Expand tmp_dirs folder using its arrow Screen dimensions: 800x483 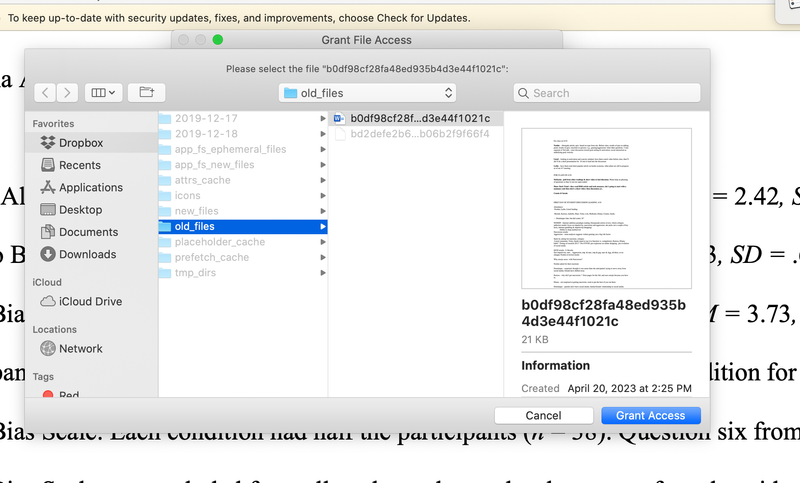(322, 273)
